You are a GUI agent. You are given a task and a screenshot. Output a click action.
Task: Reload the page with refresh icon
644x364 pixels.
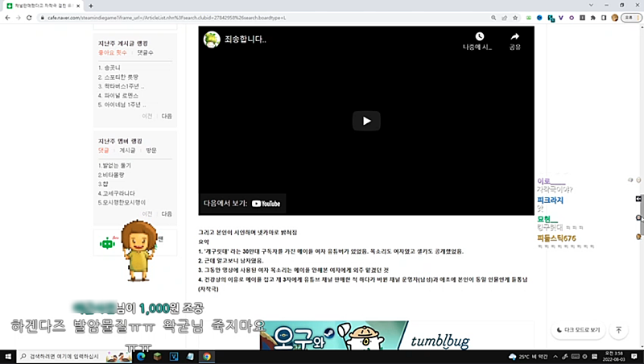tap(29, 18)
